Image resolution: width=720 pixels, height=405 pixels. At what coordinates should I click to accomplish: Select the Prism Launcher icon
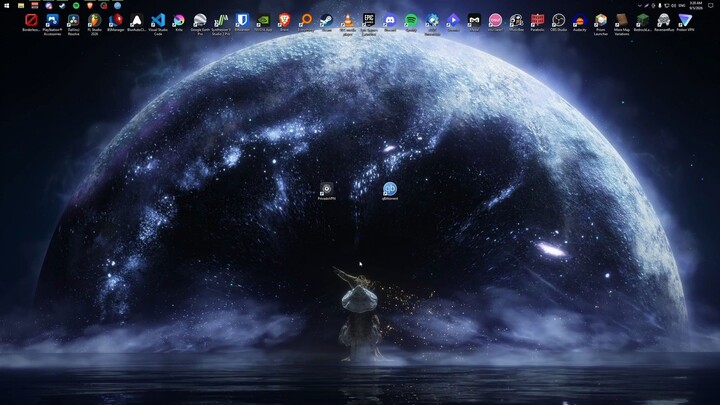pyautogui.click(x=601, y=23)
